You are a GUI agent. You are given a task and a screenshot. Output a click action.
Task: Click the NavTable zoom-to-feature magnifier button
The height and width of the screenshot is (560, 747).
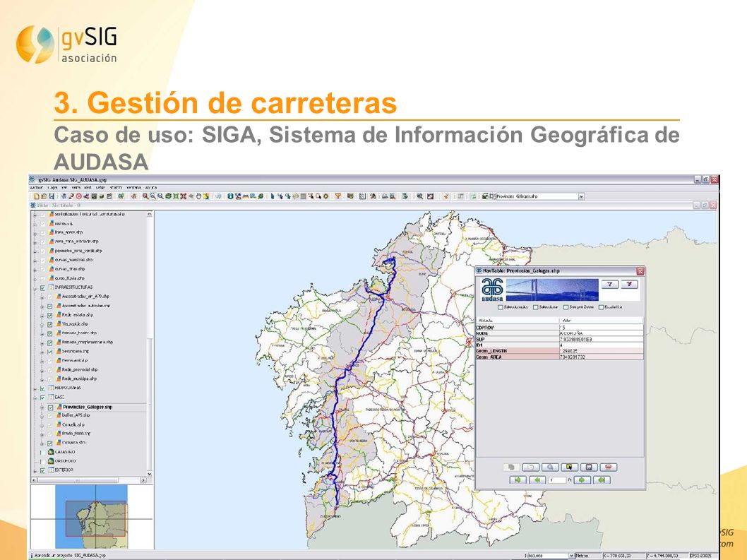pos(550,467)
